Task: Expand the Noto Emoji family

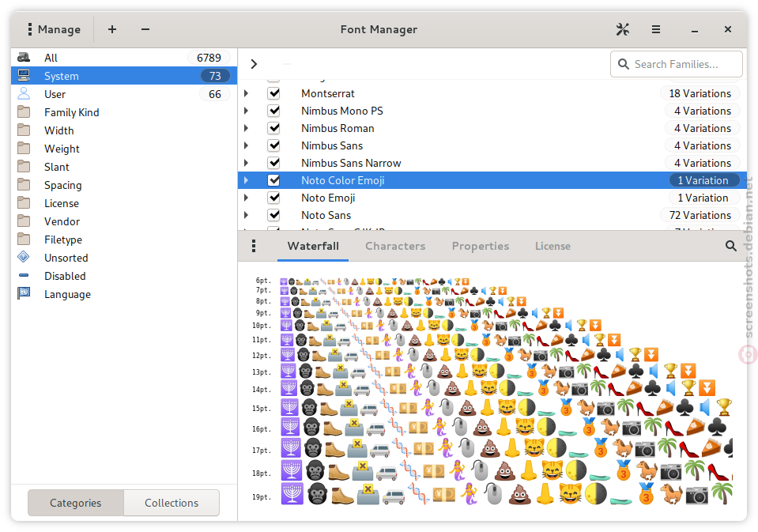Action: (x=247, y=198)
